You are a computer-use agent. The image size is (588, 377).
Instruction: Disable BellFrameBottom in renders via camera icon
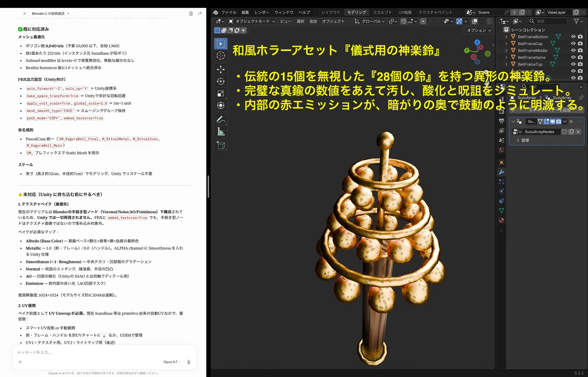pos(580,37)
